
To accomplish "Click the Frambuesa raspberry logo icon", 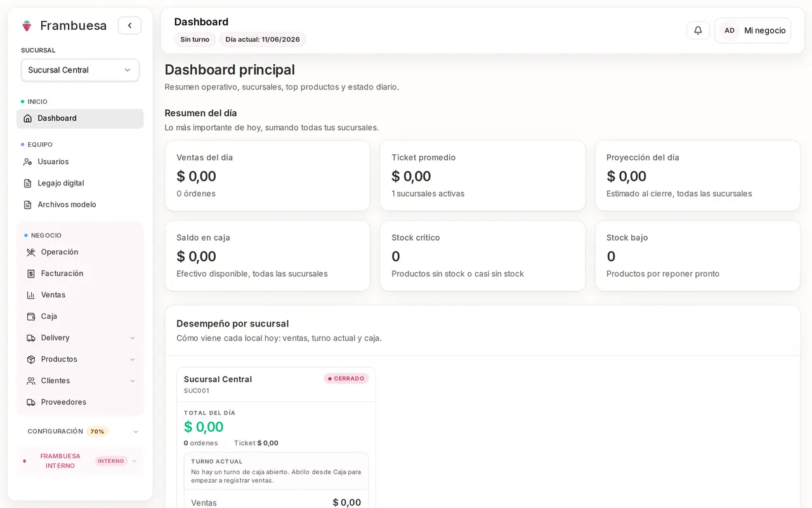I will (27, 25).
